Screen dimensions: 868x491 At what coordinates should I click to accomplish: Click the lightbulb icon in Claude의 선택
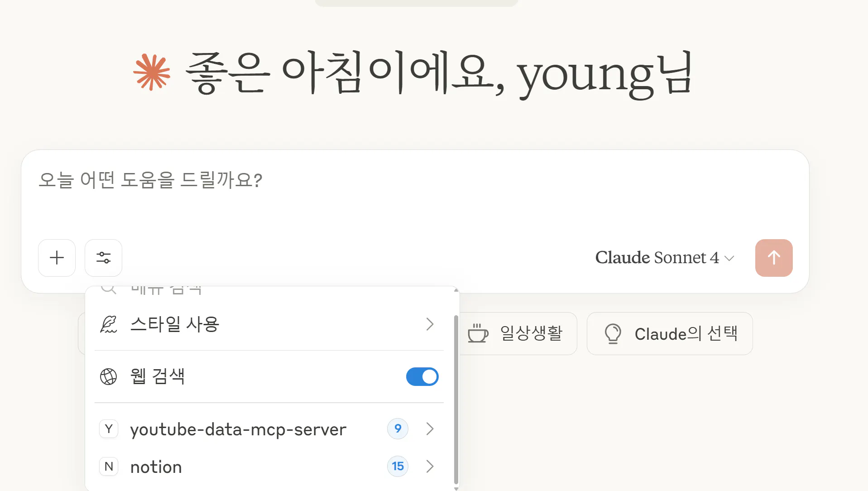pyautogui.click(x=613, y=334)
